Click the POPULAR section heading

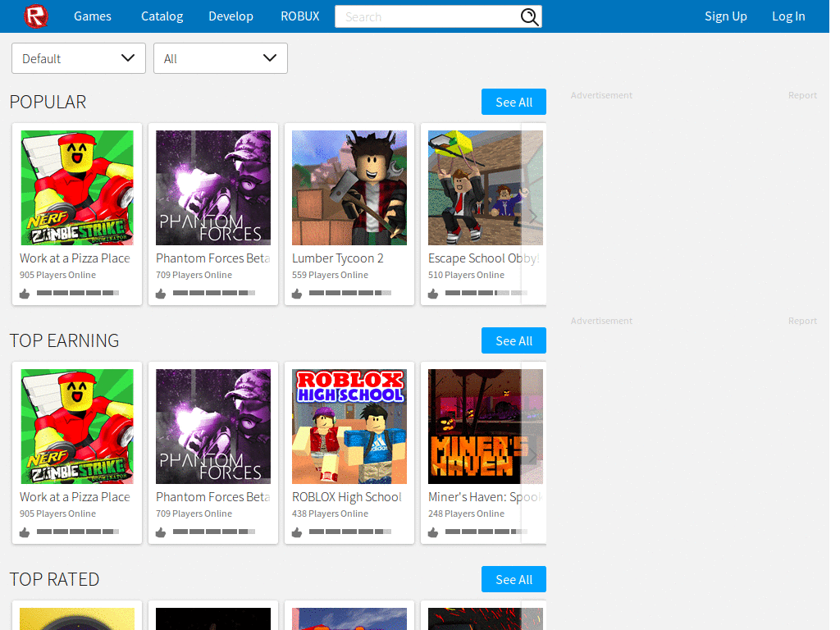pyautogui.click(x=48, y=102)
